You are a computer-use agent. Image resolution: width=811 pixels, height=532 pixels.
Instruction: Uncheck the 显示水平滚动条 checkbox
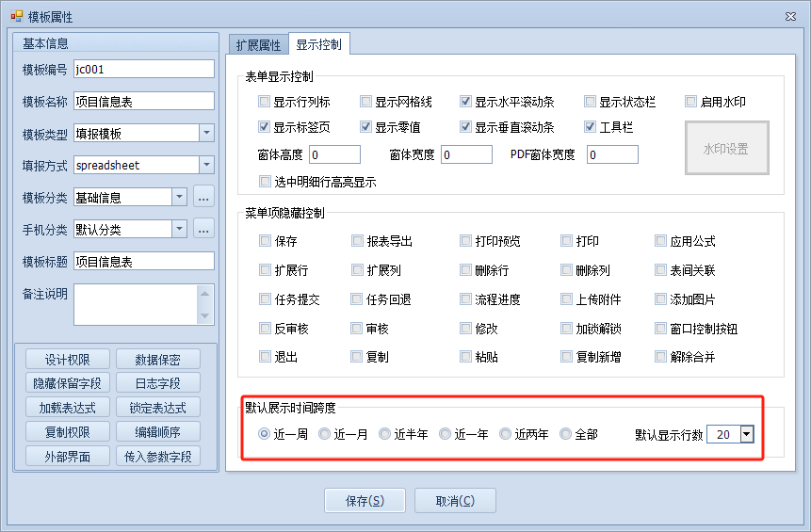[466, 102]
